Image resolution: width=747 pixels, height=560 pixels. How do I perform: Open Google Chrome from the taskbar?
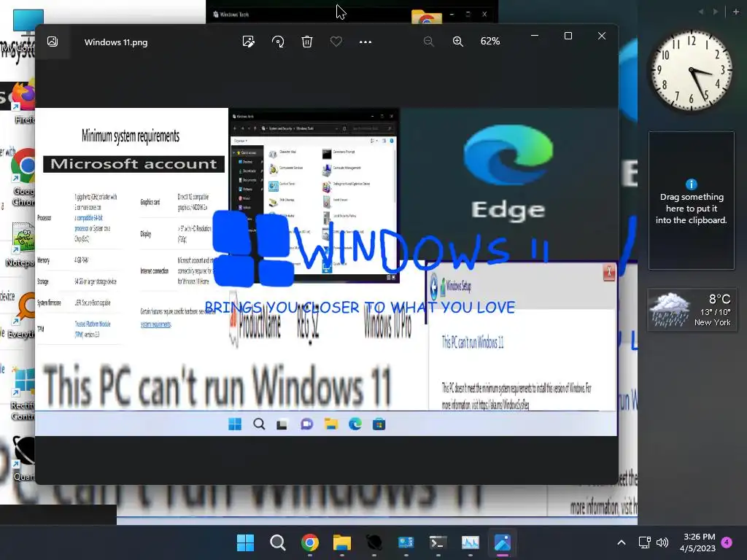pos(309,542)
